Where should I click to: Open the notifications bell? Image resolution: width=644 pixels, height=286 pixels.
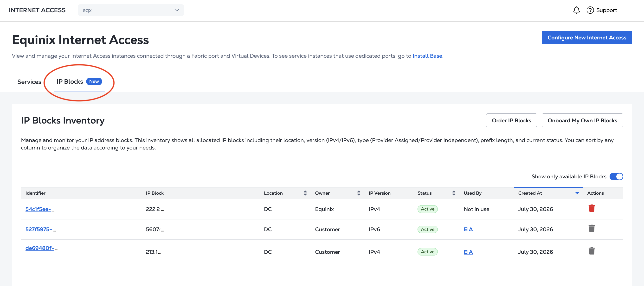[576, 10]
